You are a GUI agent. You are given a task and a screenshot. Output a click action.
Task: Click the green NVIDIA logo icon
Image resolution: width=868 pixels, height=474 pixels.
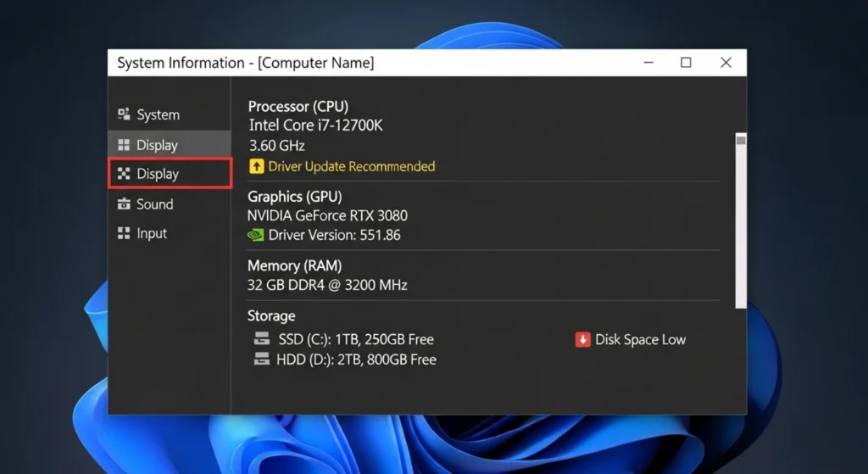coord(255,236)
